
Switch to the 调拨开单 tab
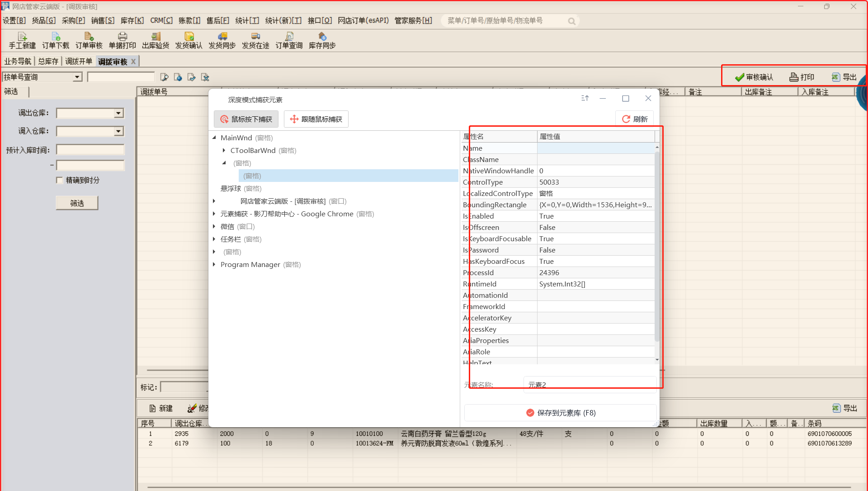pyautogui.click(x=78, y=62)
